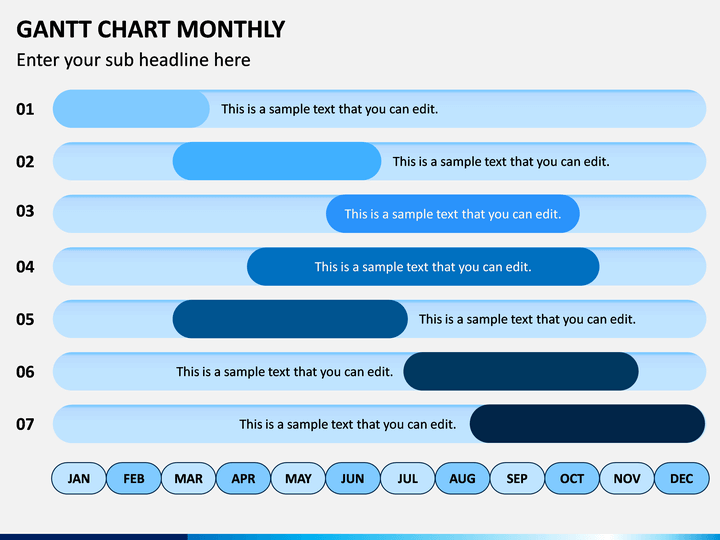Click the GANTT CHART MONTHLY title
This screenshot has width=720, height=540.
pos(151,29)
